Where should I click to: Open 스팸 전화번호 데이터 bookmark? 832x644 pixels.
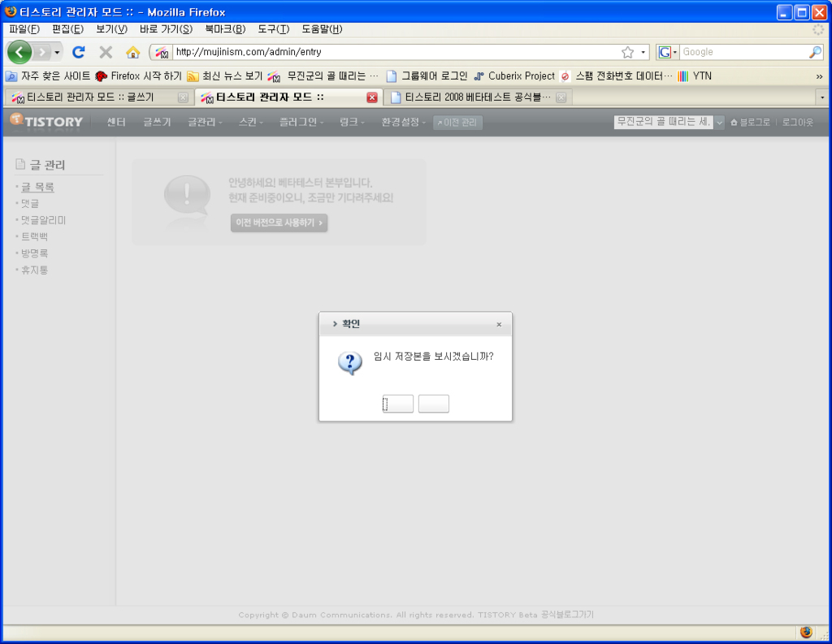617,76
